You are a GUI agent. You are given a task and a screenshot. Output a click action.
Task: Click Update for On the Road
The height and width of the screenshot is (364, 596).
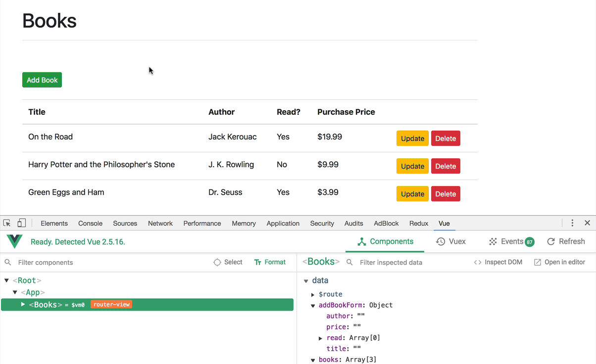click(412, 138)
